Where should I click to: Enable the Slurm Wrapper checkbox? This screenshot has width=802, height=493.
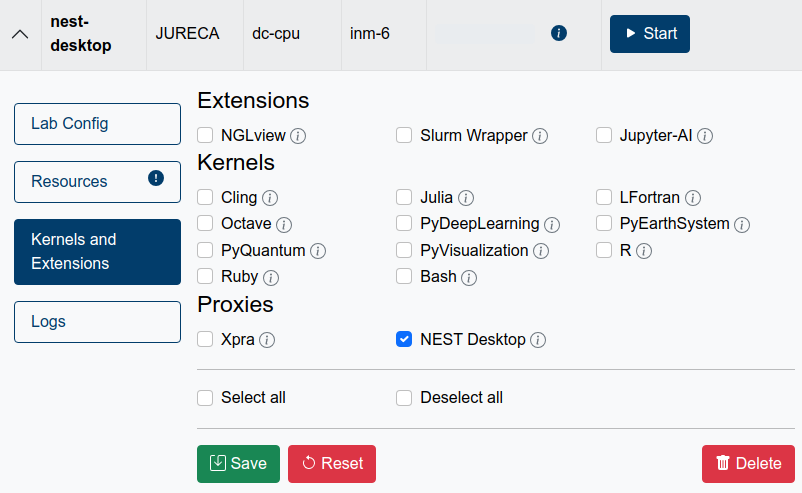coord(404,136)
